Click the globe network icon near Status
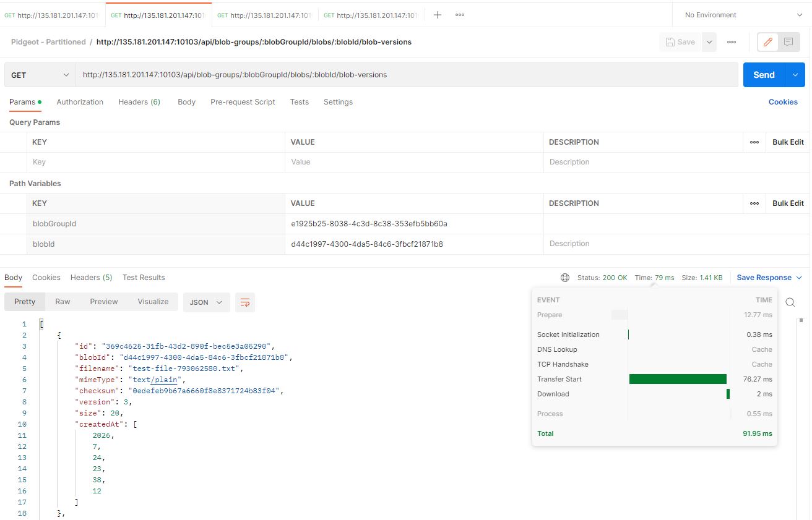The image size is (812, 520). [x=565, y=278]
